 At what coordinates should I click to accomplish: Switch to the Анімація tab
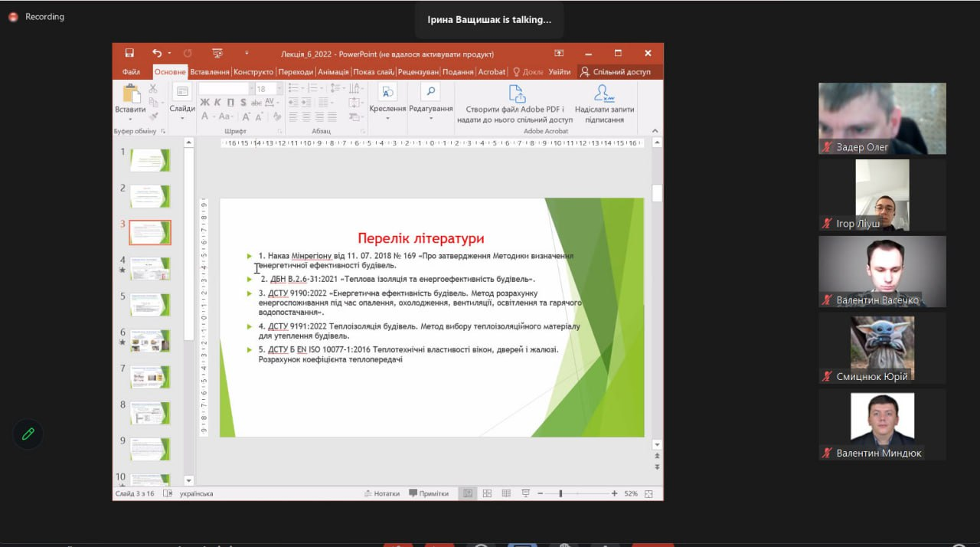(x=333, y=72)
